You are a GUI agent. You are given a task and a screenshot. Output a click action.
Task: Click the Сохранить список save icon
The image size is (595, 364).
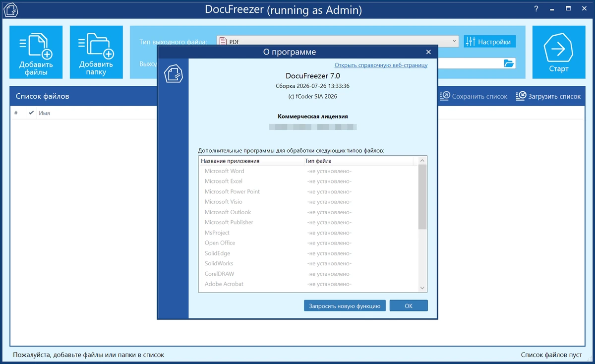445,96
